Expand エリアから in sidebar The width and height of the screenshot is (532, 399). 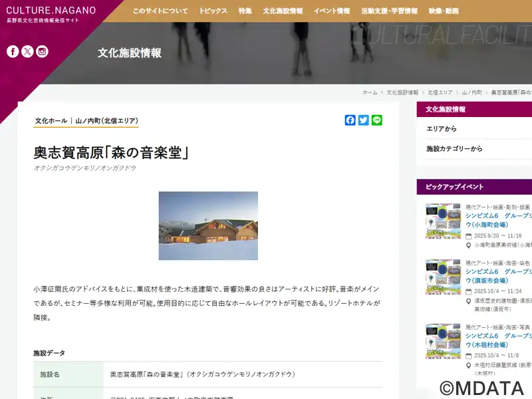click(x=442, y=128)
